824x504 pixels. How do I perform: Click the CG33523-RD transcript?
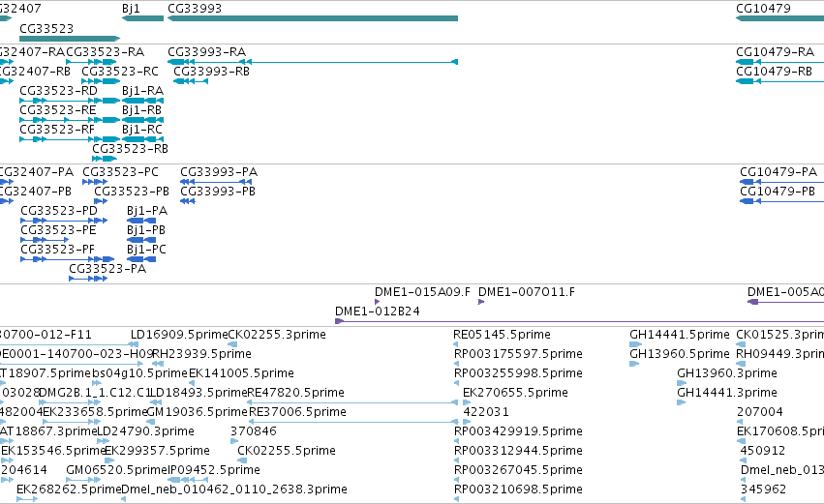point(70,101)
